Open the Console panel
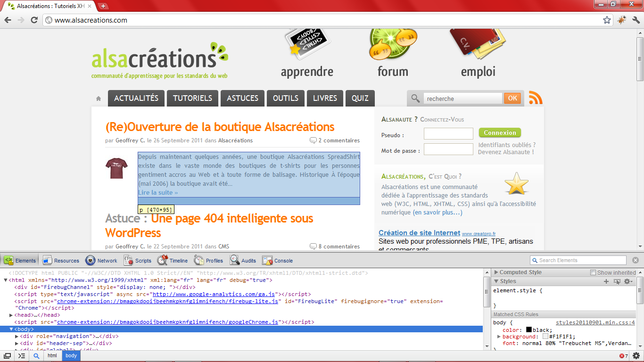This screenshot has width=644, height=362. (x=278, y=260)
